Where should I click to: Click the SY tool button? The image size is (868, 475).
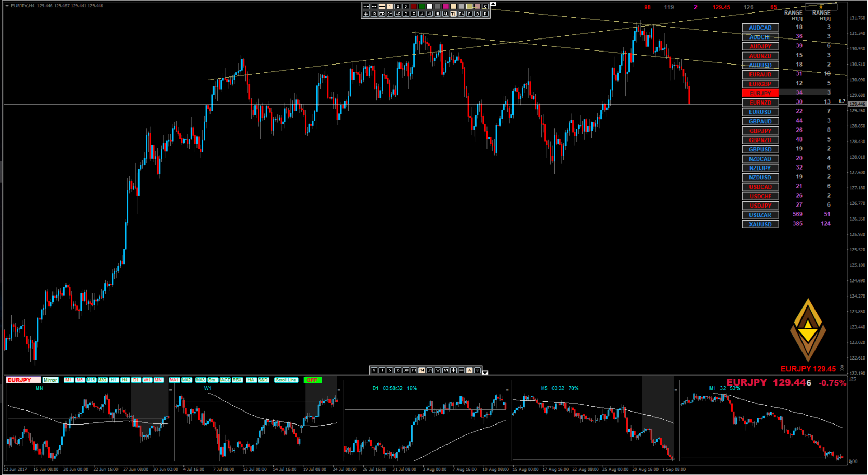click(390, 14)
